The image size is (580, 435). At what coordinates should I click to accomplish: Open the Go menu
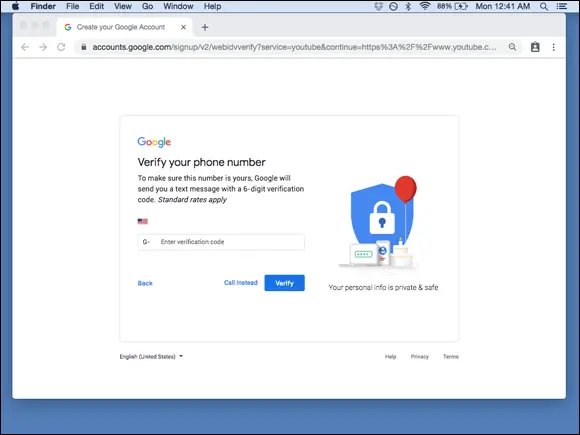(x=147, y=6)
